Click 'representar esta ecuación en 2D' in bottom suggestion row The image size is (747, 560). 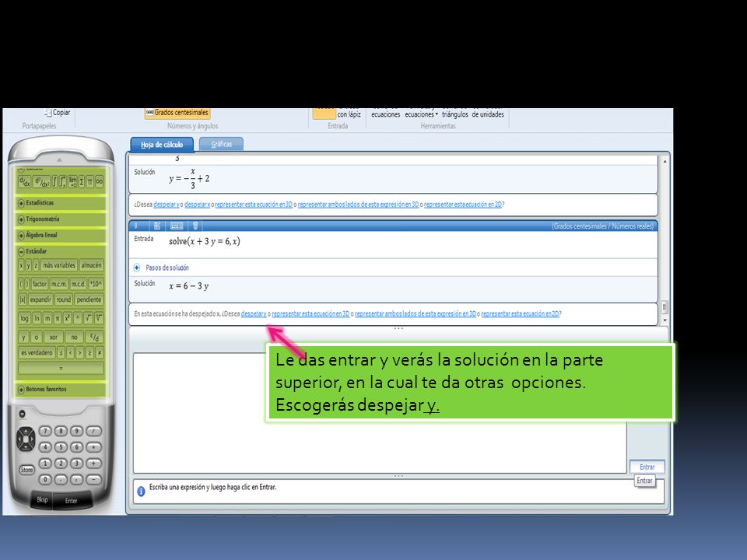click(520, 313)
